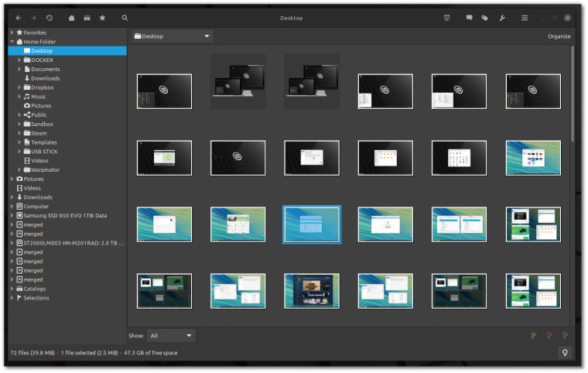
Task: Toggle the green flag filter
Action: (534, 336)
